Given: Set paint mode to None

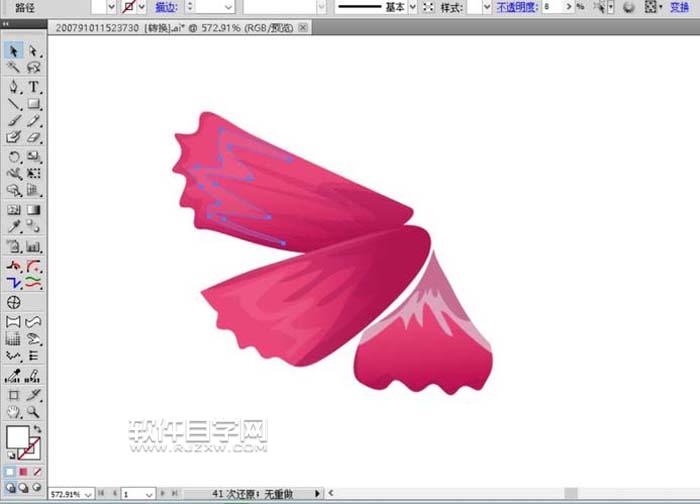Looking at the screenshot, I should click(x=36, y=472).
